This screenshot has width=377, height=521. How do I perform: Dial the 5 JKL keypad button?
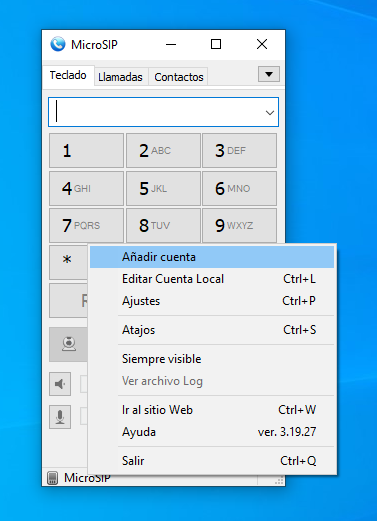click(x=163, y=188)
